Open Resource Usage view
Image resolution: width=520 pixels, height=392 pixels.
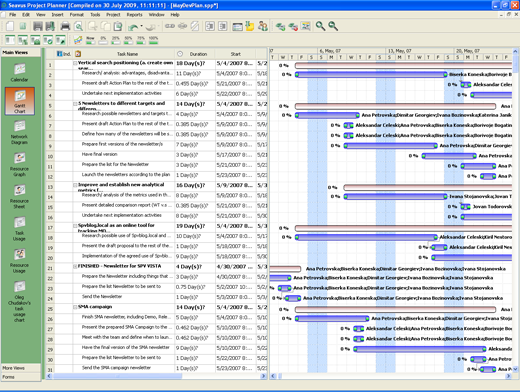click(19, 261)
